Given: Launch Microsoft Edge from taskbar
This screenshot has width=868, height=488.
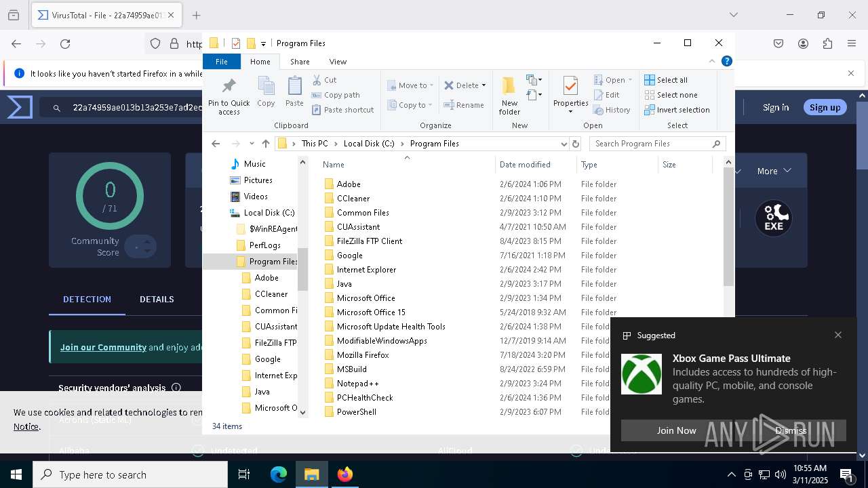Looking at the screenshot, I should (279, 474).
